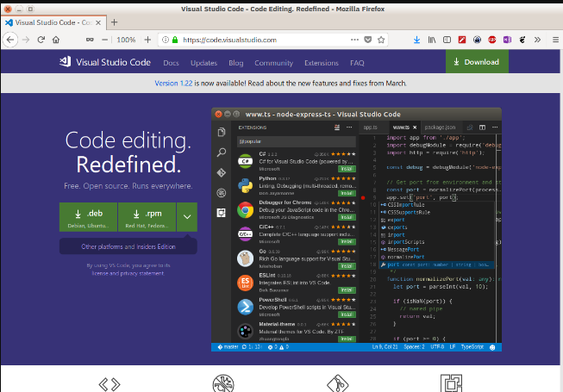This screenshot has height=392, width=563.
Task: Open FAQ in the site navigation
Action: [357, 63]
